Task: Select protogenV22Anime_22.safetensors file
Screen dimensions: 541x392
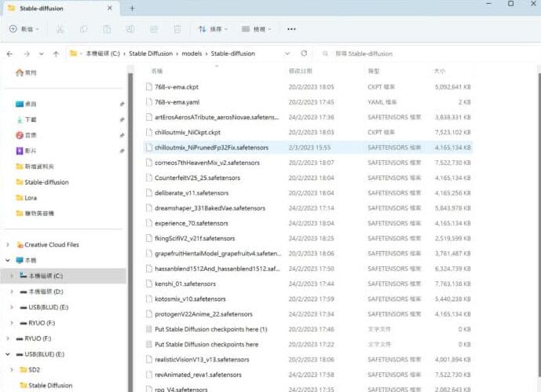Action: coord(308,314)
